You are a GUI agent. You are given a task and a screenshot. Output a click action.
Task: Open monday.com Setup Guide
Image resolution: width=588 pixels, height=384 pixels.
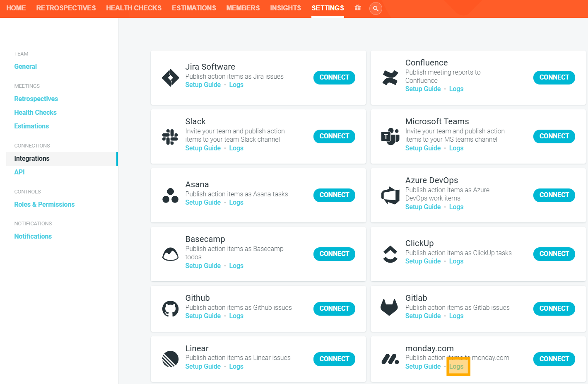(x=423, y=367)
